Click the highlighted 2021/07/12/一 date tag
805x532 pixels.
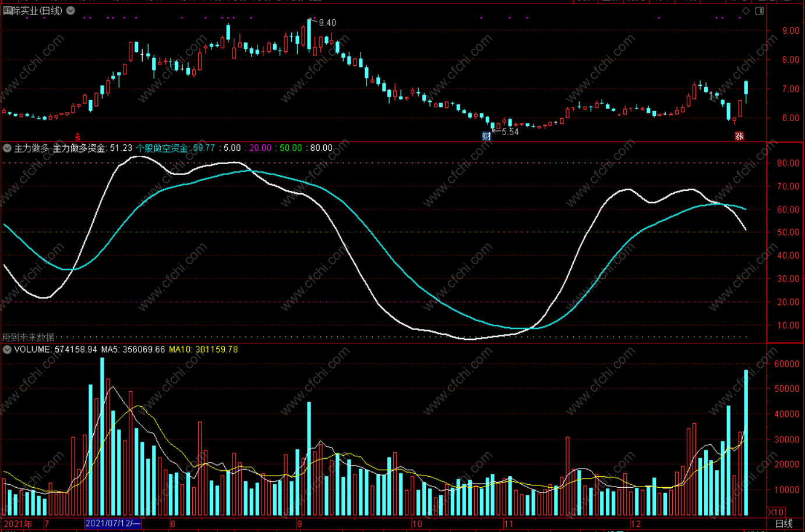click(x=113, y=524)
